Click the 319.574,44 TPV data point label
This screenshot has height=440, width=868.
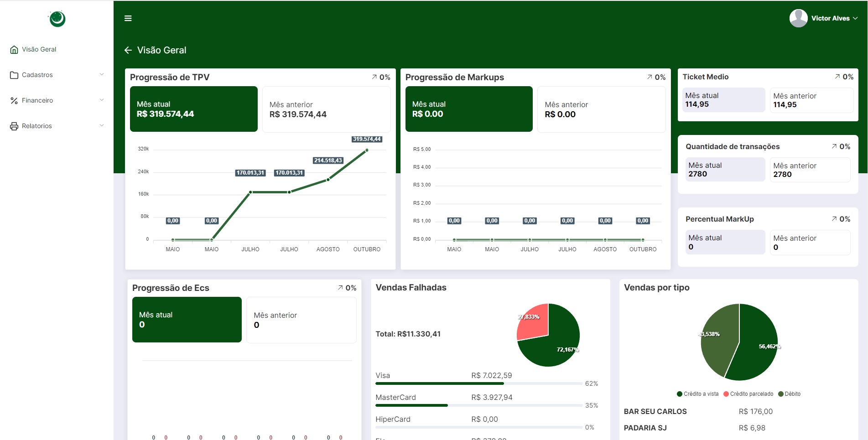(367, 139)
